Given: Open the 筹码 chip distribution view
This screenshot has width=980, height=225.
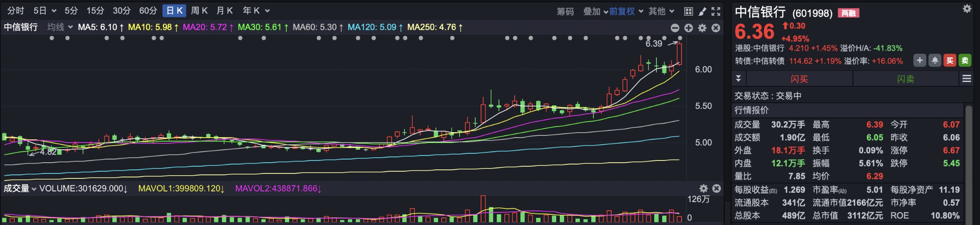Looking at the screenshot, I should [565, 11].
